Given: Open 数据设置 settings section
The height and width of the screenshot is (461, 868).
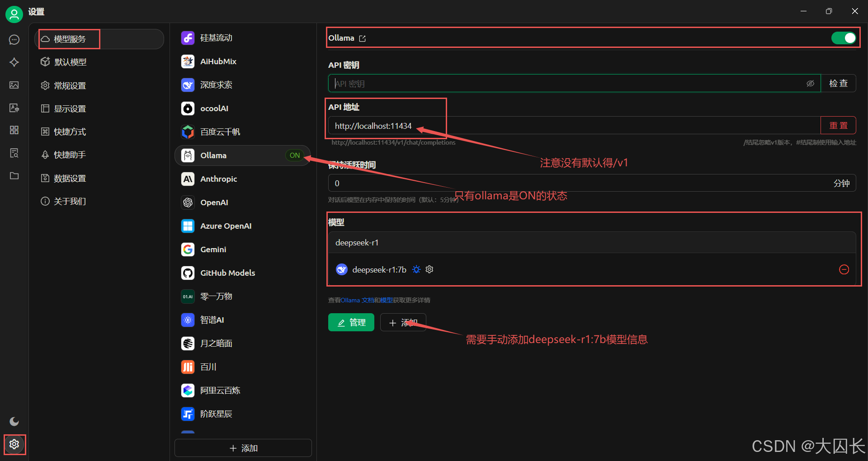Looking at the screenshot, I should (x=99, y=178).
